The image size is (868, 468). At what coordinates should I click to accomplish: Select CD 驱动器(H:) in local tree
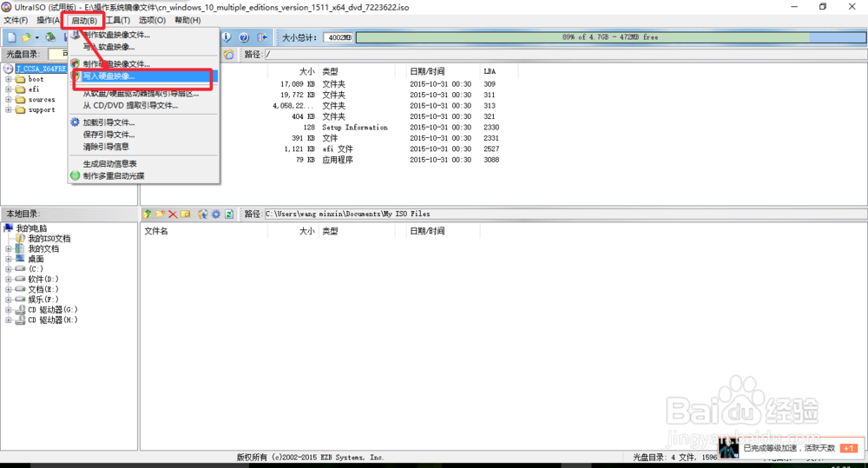[53, 320]
